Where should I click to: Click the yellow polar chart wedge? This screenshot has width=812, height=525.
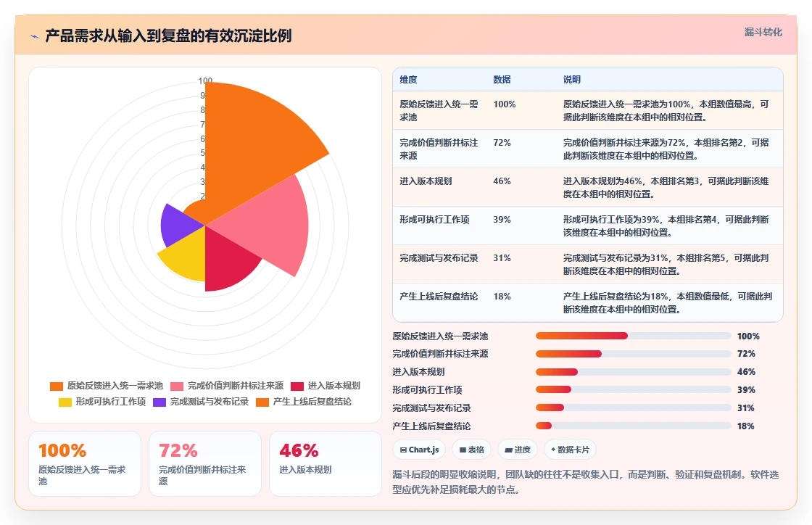pyautogui.click(x=186, y=256)
